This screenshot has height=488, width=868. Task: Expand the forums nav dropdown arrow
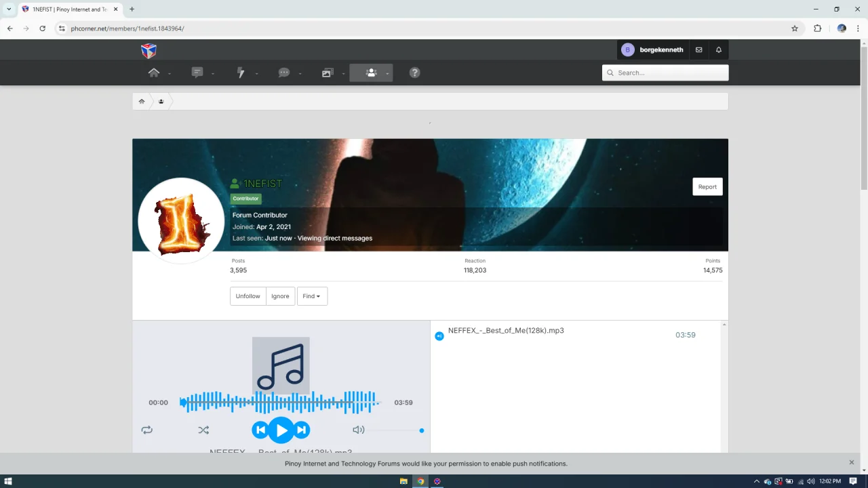click(213, 74)
